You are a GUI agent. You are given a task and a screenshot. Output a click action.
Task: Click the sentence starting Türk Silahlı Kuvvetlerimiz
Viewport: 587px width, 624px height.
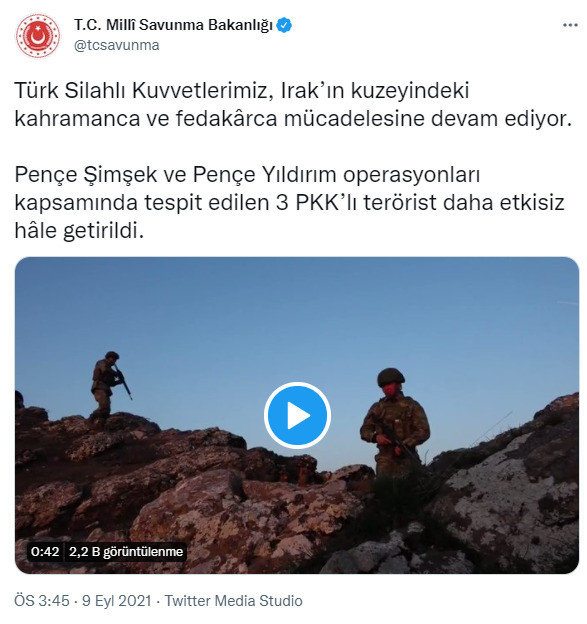click(293, 104)
